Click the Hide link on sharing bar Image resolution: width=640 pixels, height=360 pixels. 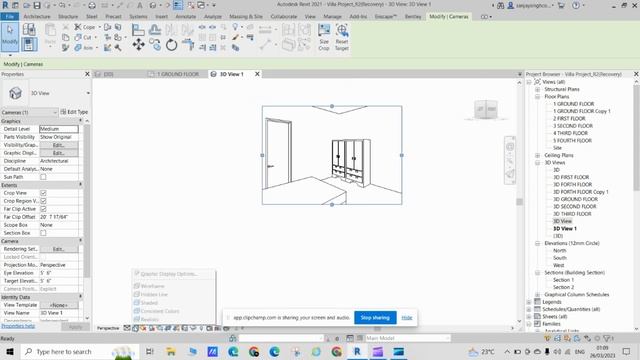(x=407, y=318)
